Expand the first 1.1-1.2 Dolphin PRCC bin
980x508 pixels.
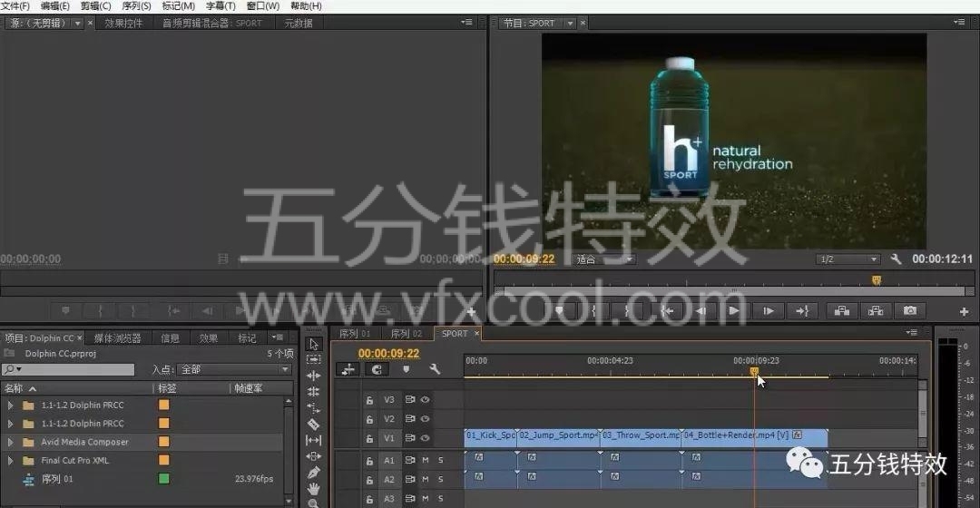10,405
